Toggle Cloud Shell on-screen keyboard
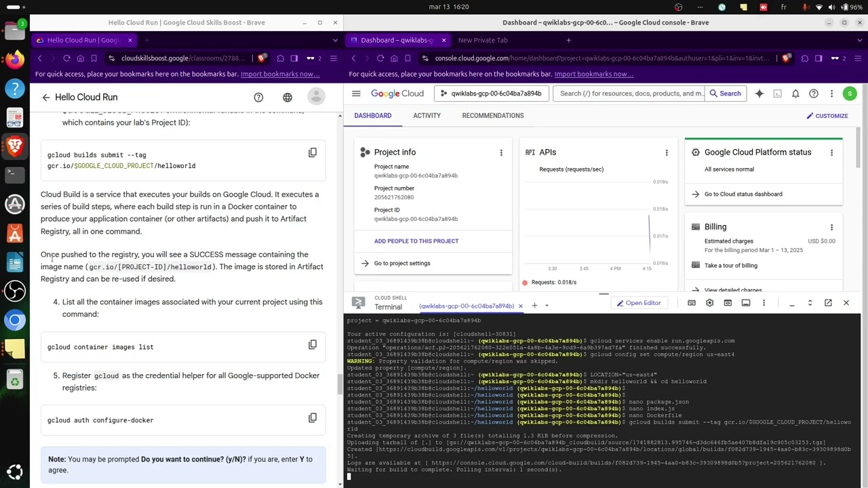This screenshot has height=488, width=868. click(x=692, y=303)
